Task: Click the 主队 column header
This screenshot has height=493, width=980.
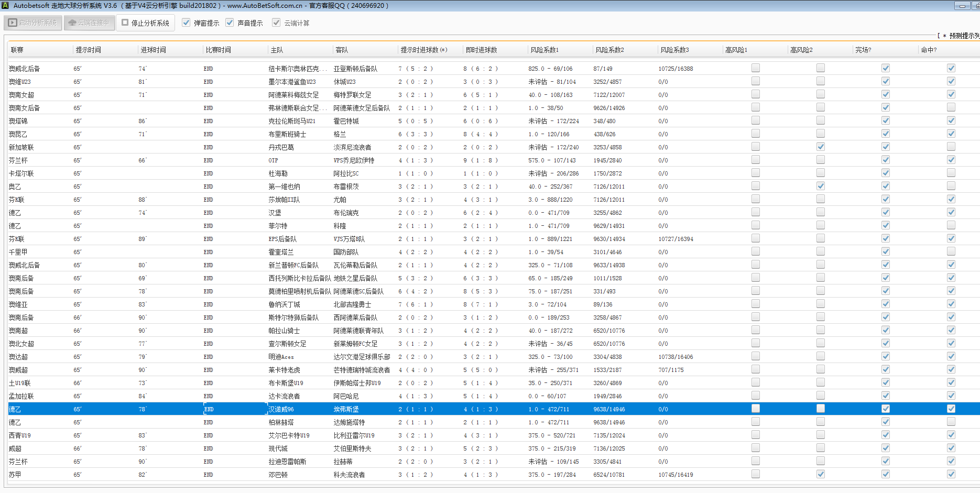Action: click(277, 50)
